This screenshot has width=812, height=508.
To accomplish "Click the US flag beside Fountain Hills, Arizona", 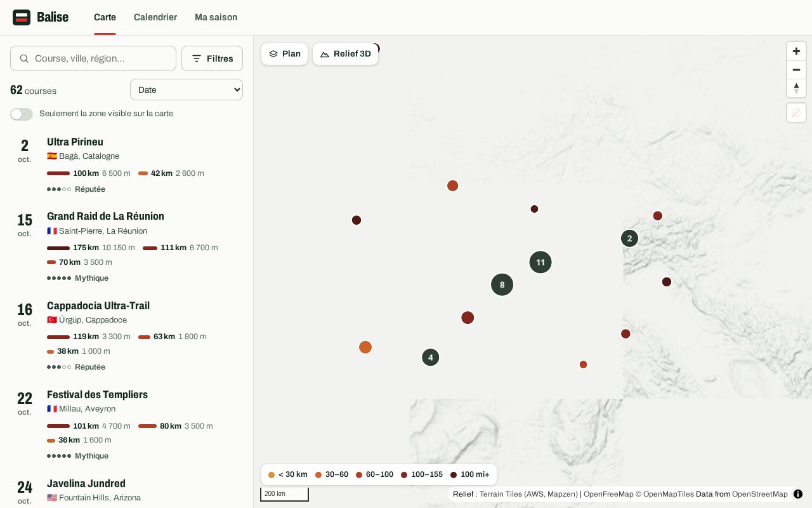I will [x=52, y=498].
